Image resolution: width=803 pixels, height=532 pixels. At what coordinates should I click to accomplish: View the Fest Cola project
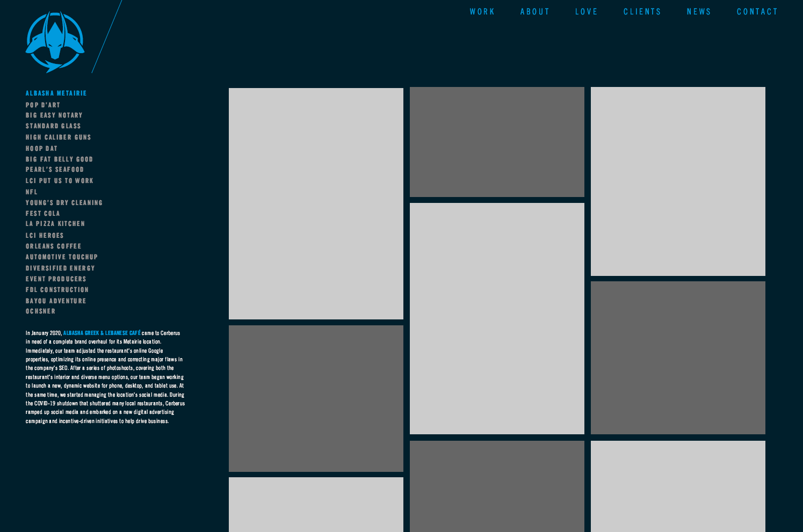[42, 214]
